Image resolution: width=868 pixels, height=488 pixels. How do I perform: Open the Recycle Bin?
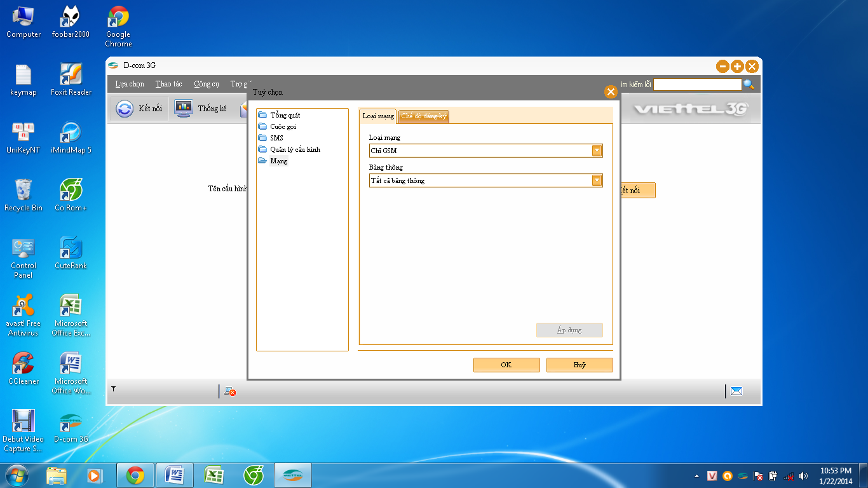[x=24, y=196]
